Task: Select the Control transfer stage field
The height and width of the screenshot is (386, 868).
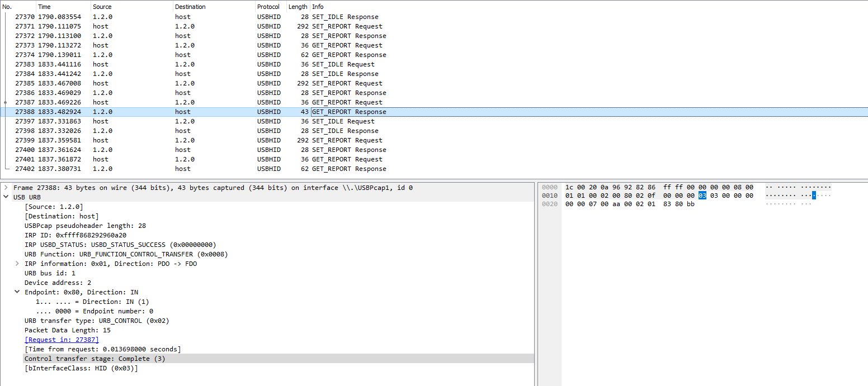Action: tap(95, 359)
